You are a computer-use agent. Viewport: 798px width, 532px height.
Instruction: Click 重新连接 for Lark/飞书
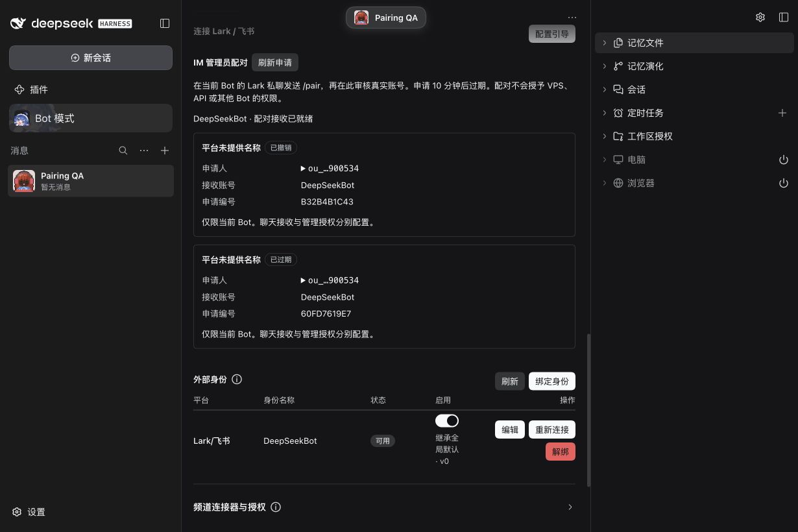coord(552,429)
